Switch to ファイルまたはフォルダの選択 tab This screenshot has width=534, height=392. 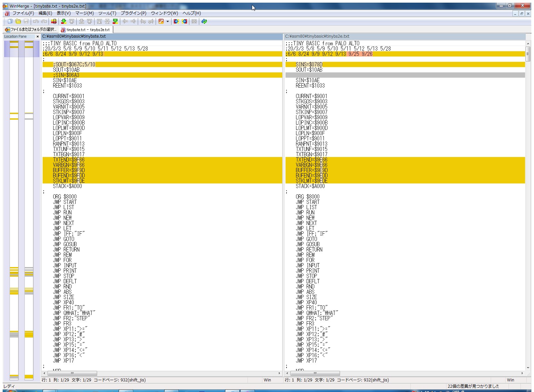[31, 29]
